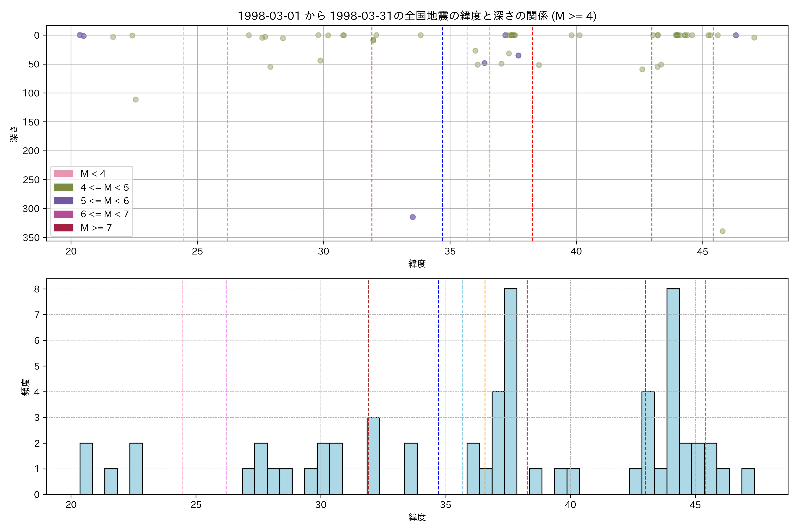Screen dimensions: 798x532
Task: Click the pink 'M < 4' legend swatch
Action: point(63,174)
